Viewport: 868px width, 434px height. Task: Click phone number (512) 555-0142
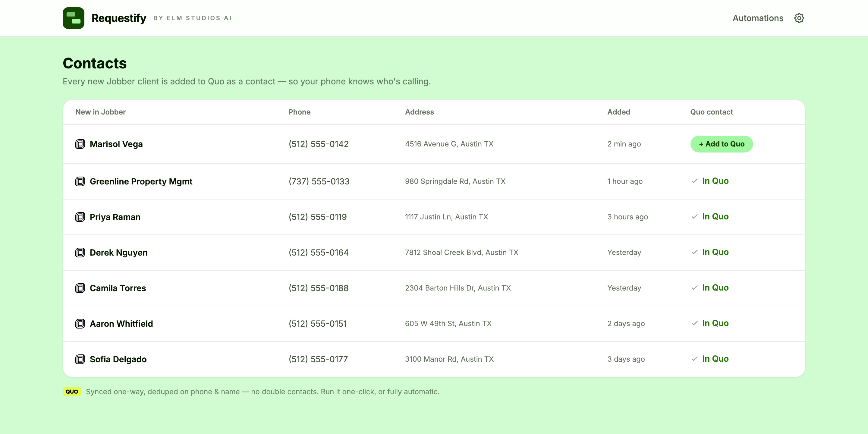tap(319, 144)
